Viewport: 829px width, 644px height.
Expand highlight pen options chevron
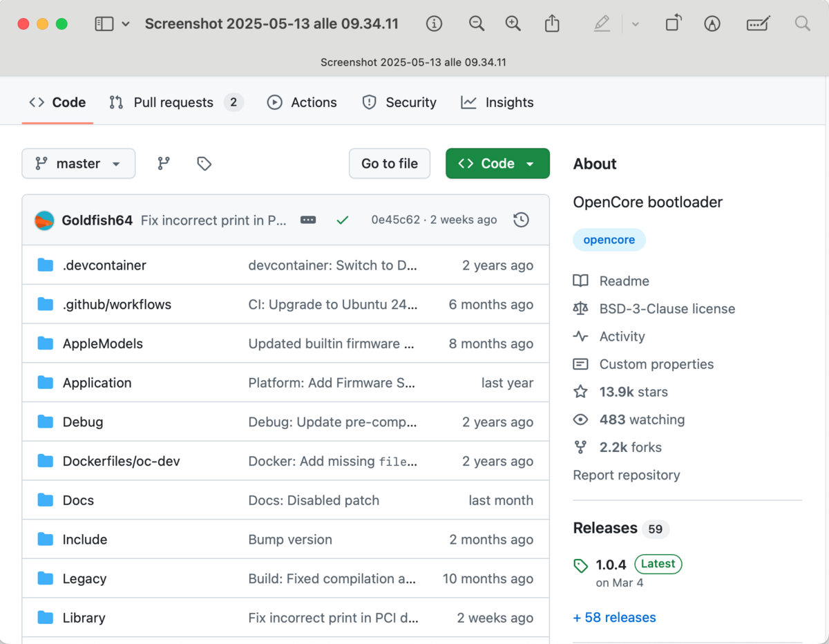tap(636, 24)
